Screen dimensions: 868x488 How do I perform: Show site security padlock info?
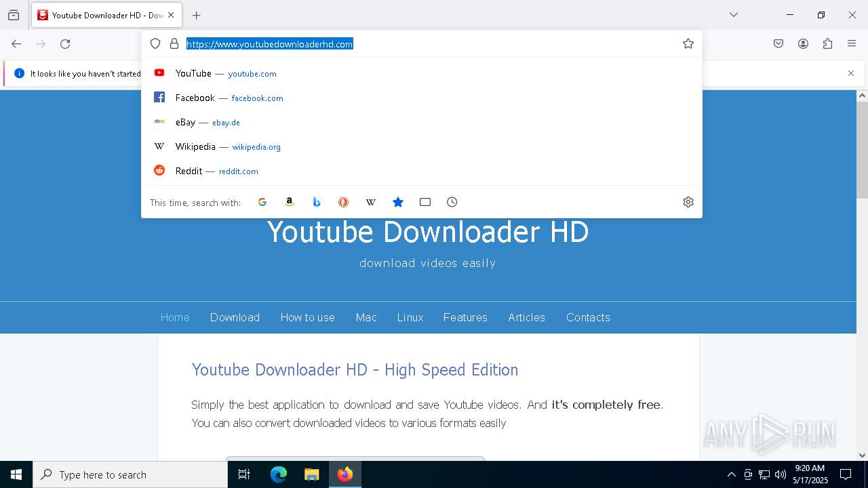(174, 43)
